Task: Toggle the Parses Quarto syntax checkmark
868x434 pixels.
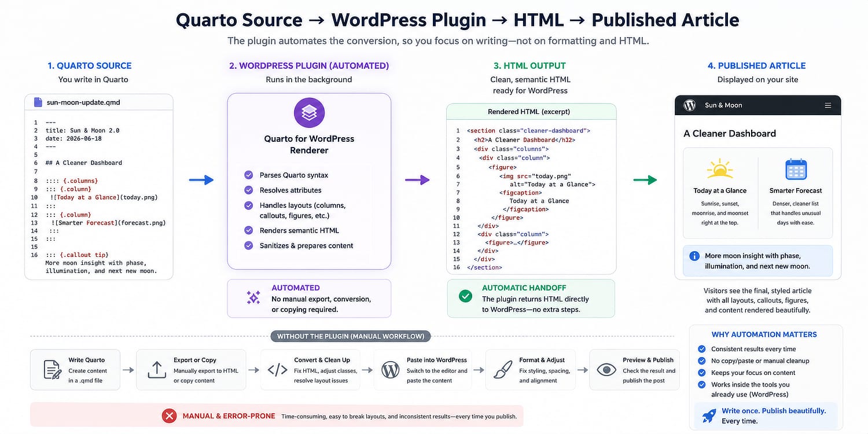Action: pyautogui.click(x=249, y=175)
